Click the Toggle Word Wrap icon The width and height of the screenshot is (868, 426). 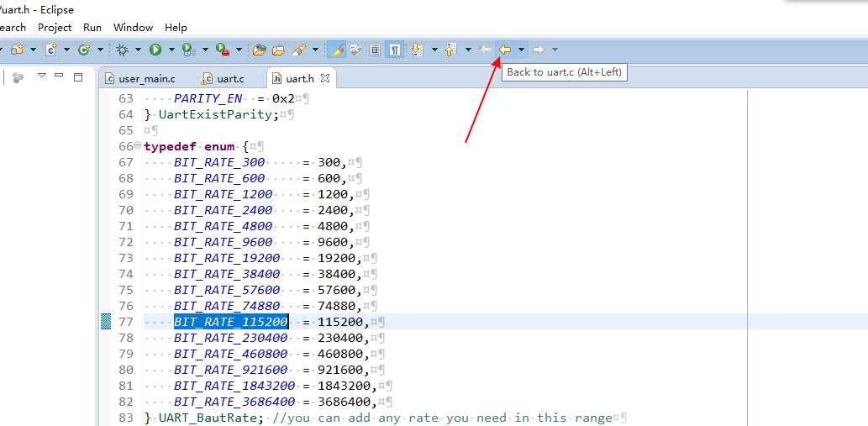356,50
